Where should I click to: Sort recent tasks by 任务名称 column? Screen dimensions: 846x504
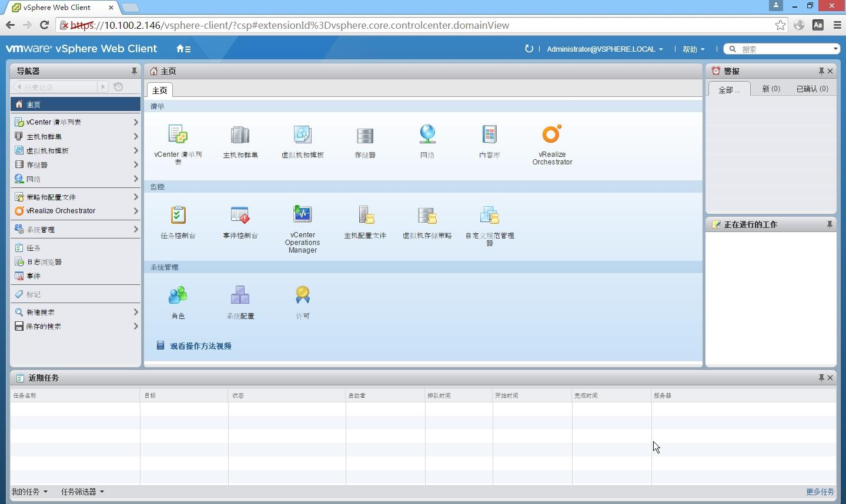pyautogui.click(x=75, y=395)
